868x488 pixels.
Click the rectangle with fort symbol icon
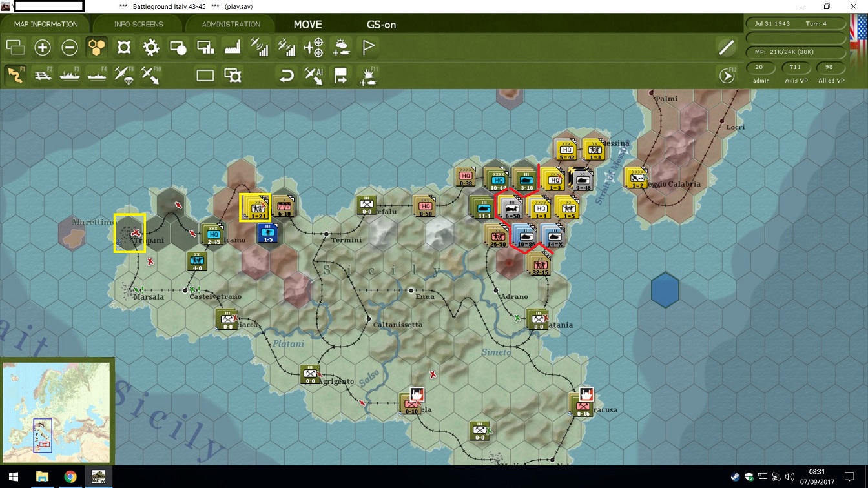pos(232,76)
